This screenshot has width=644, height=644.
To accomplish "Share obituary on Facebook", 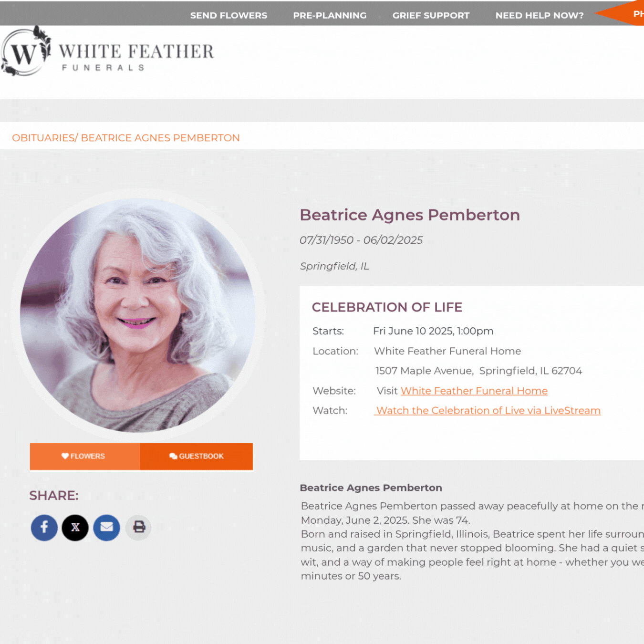I will click(x=44, y=528).
